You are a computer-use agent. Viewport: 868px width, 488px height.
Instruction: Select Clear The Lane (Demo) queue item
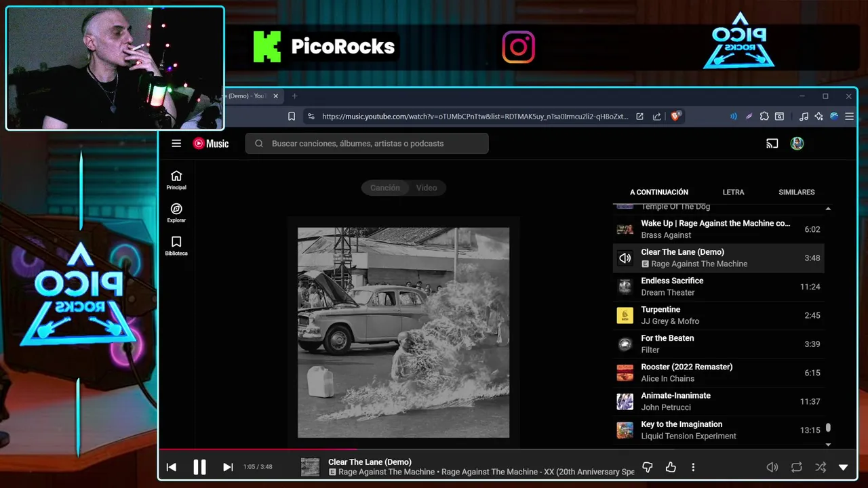pyautogui.click(x=718, y=258)
